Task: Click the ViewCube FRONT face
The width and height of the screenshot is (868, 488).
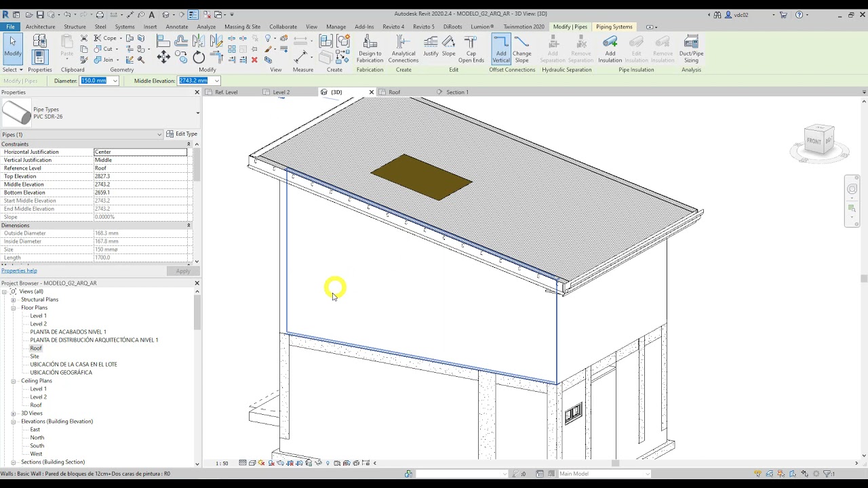Action: click(814, 140)
